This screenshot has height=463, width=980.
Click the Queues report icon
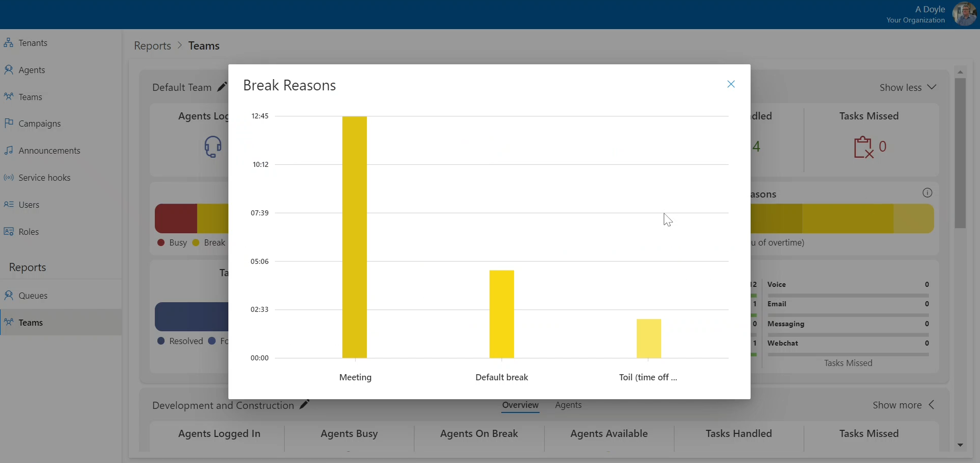(9, 295)
